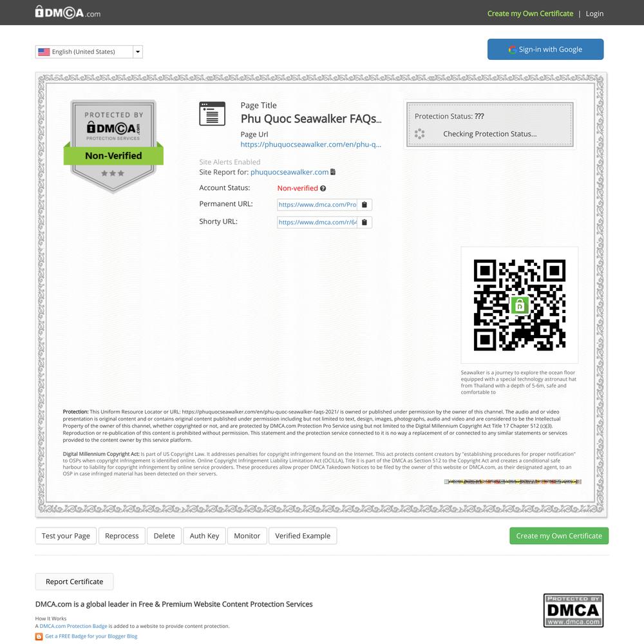Select the Permanent URL text field
The width and height of the screenshot is (644, 644).
click(317, 205)
